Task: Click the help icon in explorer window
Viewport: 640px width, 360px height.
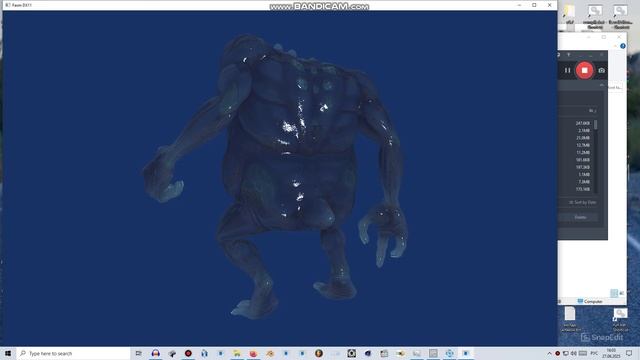Action: [622, 46]
